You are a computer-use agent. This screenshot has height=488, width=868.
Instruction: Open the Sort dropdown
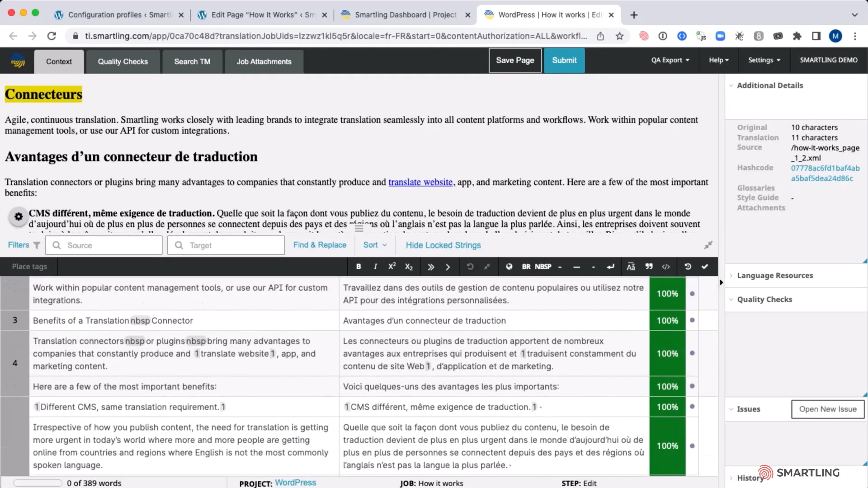tap(375, 244)
